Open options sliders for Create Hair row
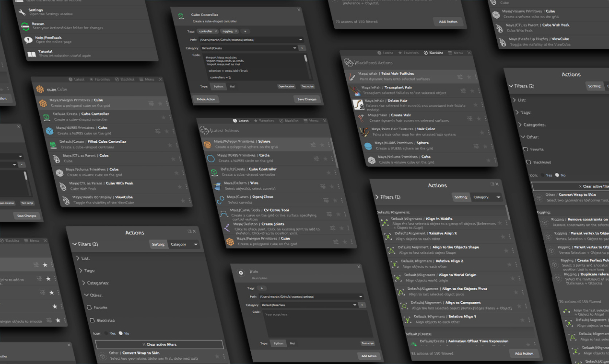Image resolution: width=609 pixels, height=364 pixels. [470, 118]
